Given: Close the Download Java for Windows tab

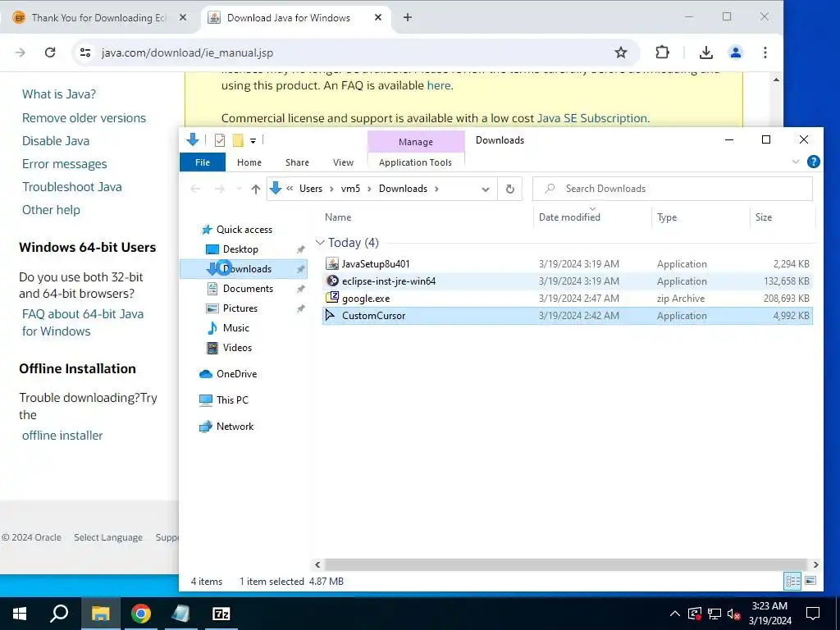Looking at the screenshot, I should pos(377,18).
